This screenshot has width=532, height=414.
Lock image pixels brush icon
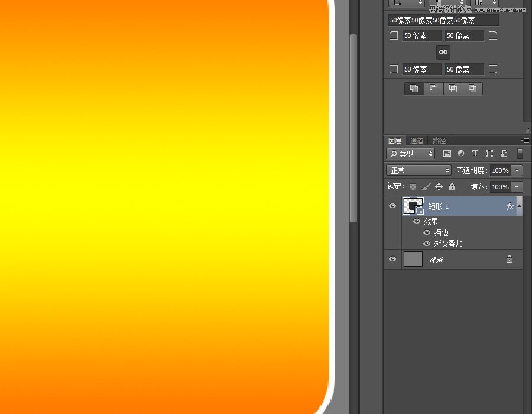(x=426, y=187)
